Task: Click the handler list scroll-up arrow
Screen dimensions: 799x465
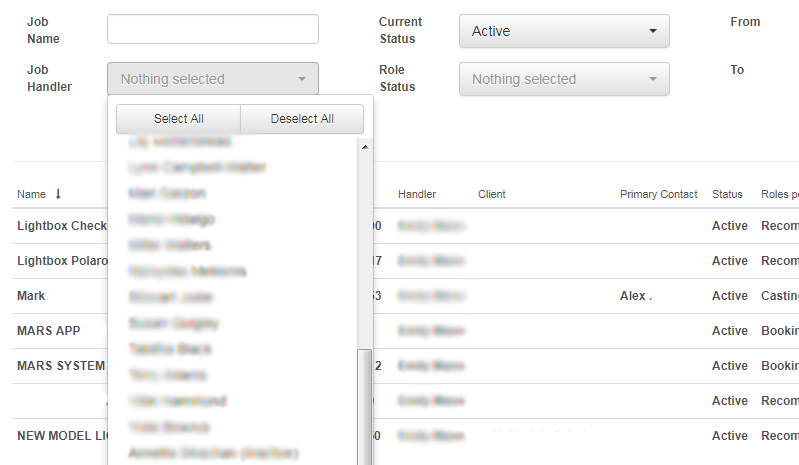Action: [x=365, y=147]
